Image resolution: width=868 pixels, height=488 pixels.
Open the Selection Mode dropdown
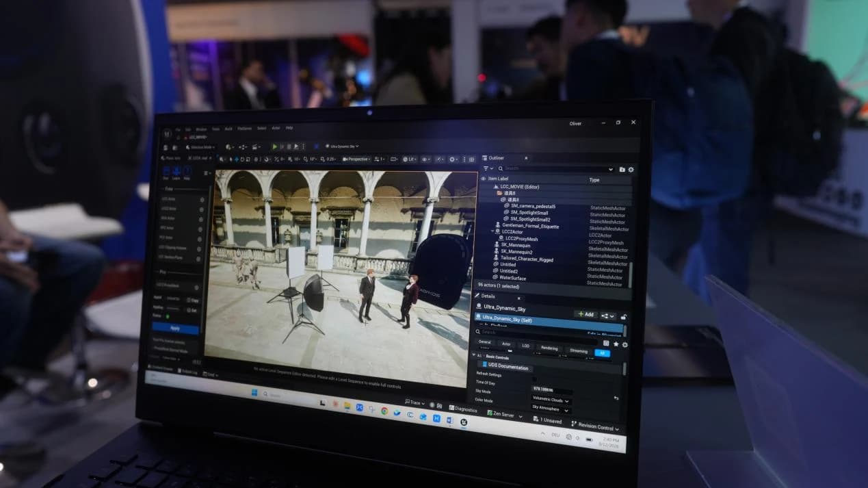pos(200,147)
